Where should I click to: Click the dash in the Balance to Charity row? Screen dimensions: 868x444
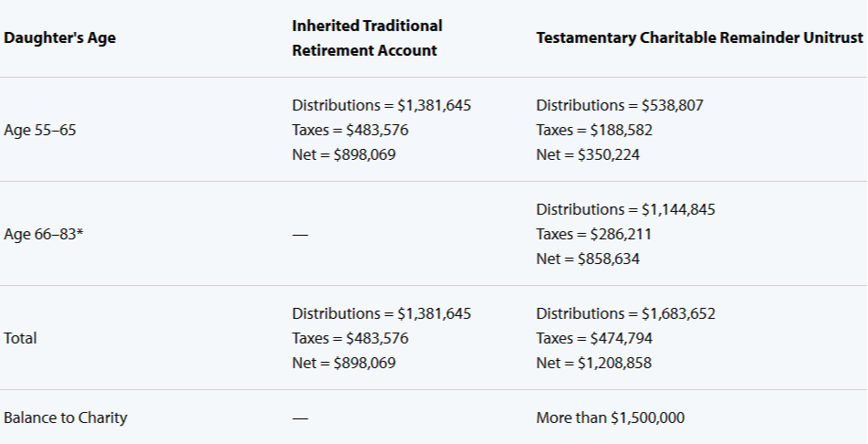300,418
